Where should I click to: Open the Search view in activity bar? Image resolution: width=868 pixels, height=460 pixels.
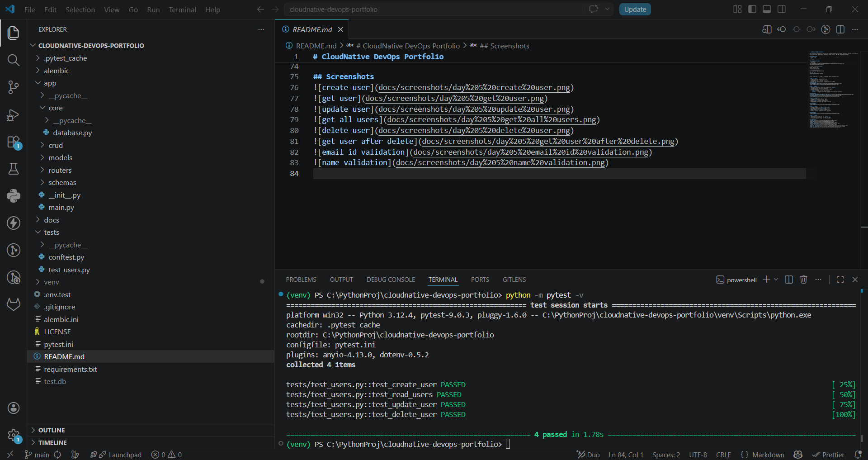(14, 60)
